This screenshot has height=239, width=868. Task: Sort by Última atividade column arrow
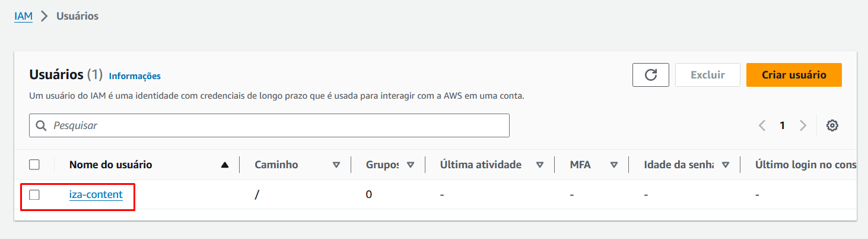pyautogui.click(x=540, y=165)
